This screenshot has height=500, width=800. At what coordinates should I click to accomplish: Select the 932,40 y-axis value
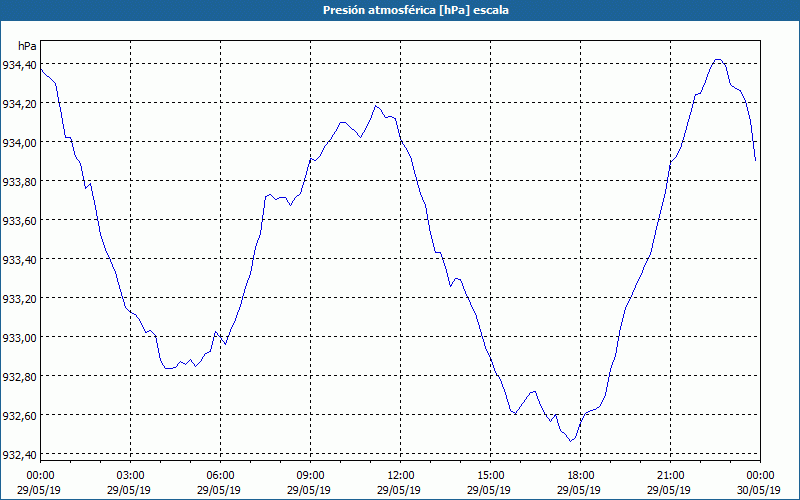[x=19, y=455]
